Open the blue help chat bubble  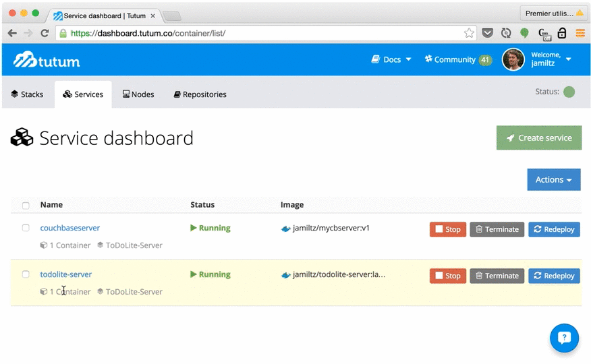coord(564,338)
